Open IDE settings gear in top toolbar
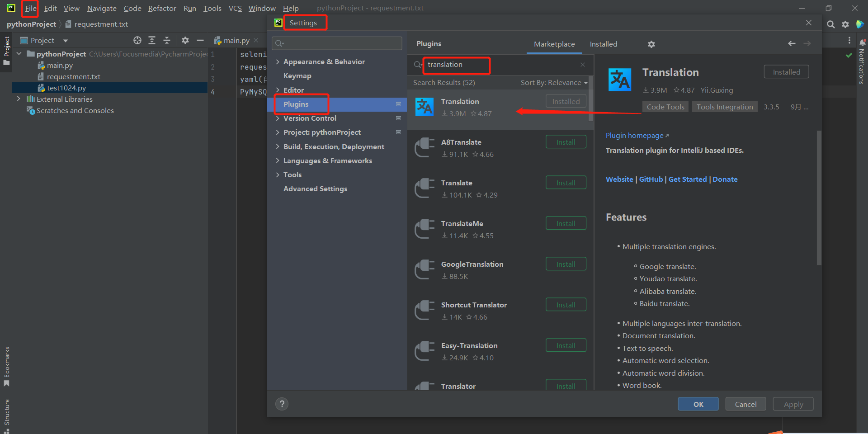This screenshot has height=434, width=868. tap(845, 24)
